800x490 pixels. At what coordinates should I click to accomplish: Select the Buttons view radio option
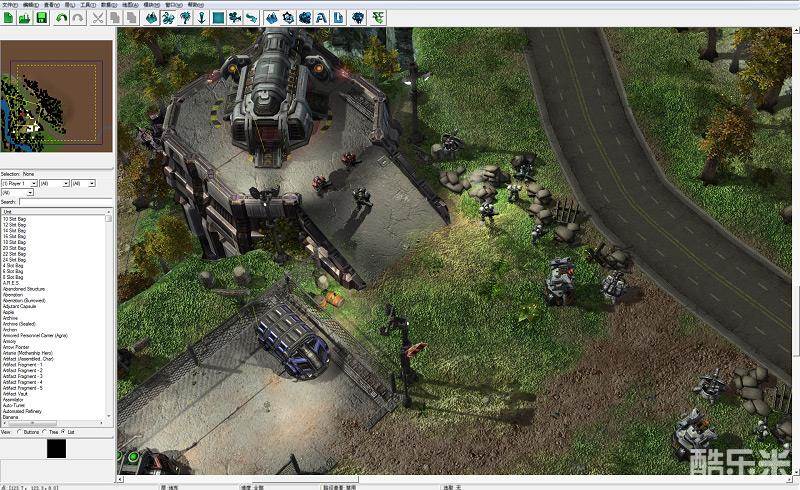tap(20, 432)
